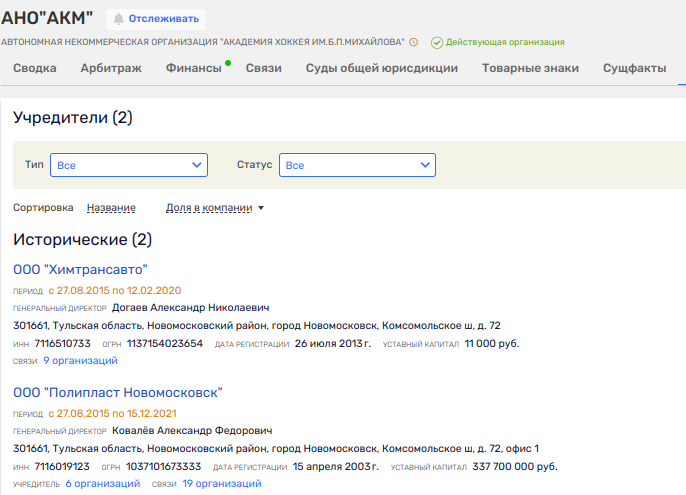
Task: Click the full organization name line
Action: pos(203,42)
